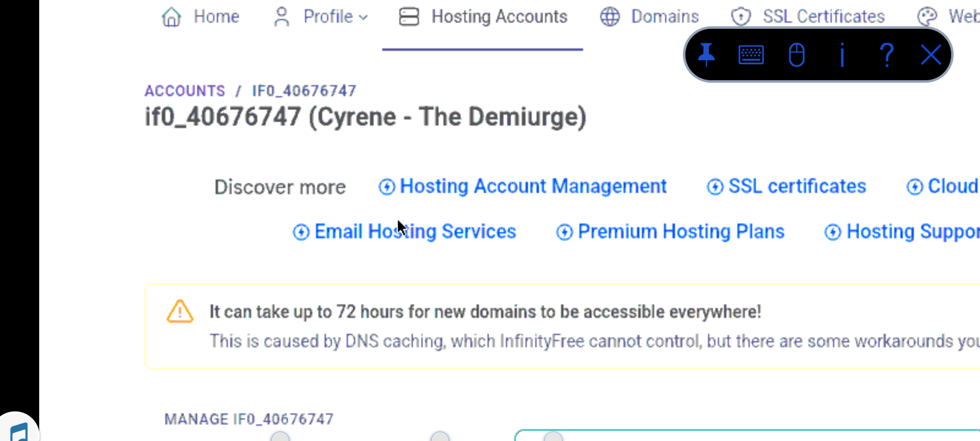Close the floating magnifier toolbar
Viewport: 980px width, 441px height.
coord(931,55)
